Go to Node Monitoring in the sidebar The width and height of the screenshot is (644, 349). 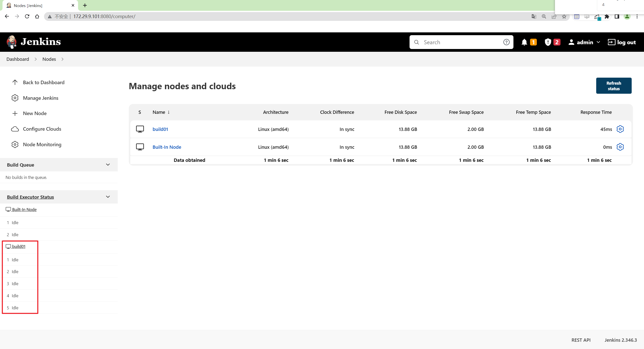[42, 144]
